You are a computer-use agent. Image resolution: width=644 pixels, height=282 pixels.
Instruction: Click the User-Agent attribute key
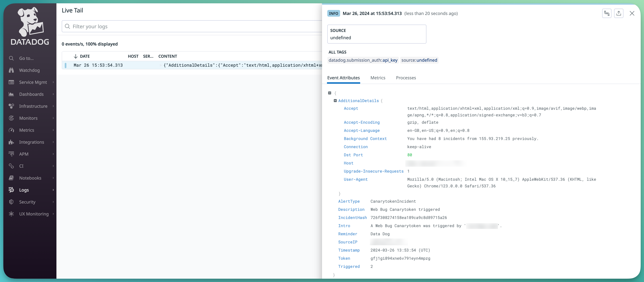tap(356, 179)
